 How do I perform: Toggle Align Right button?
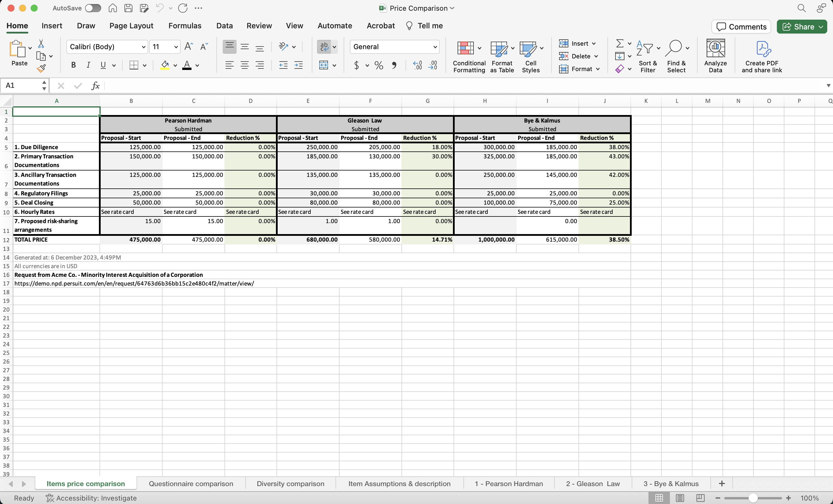click(260, 65)
